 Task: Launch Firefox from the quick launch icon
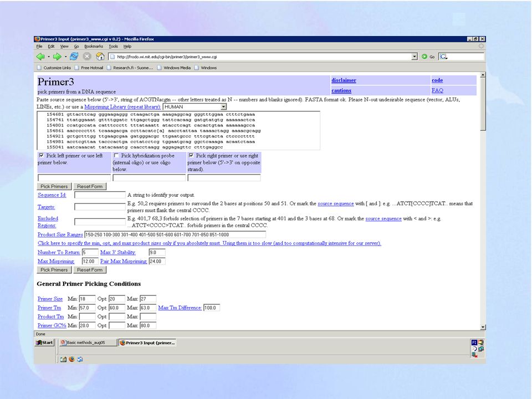tap(71, 359)
